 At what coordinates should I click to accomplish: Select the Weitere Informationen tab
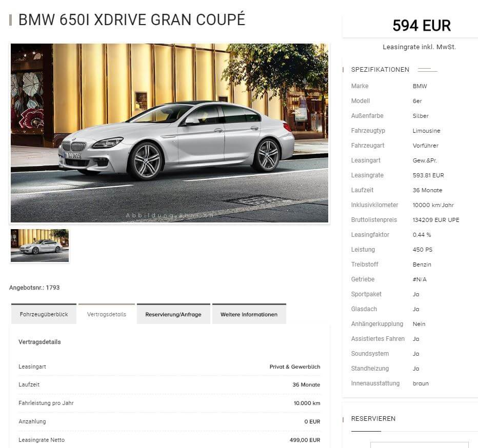[249, 314]
